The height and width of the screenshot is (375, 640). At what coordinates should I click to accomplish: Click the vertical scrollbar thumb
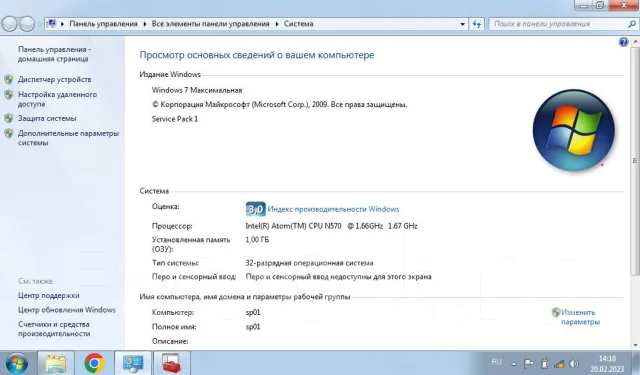(635, 160)
